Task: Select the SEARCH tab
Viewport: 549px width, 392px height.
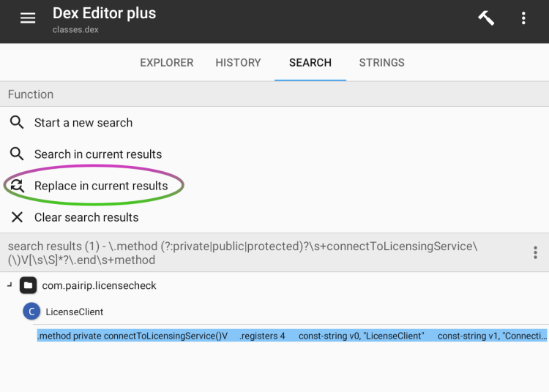Action: coord(310,63)
